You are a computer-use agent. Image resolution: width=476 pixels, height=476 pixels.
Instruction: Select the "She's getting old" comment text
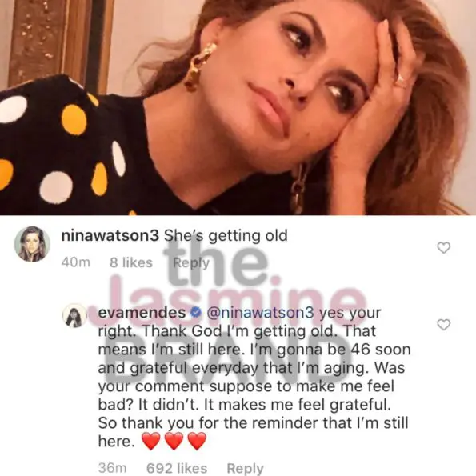tap(226, 235)
